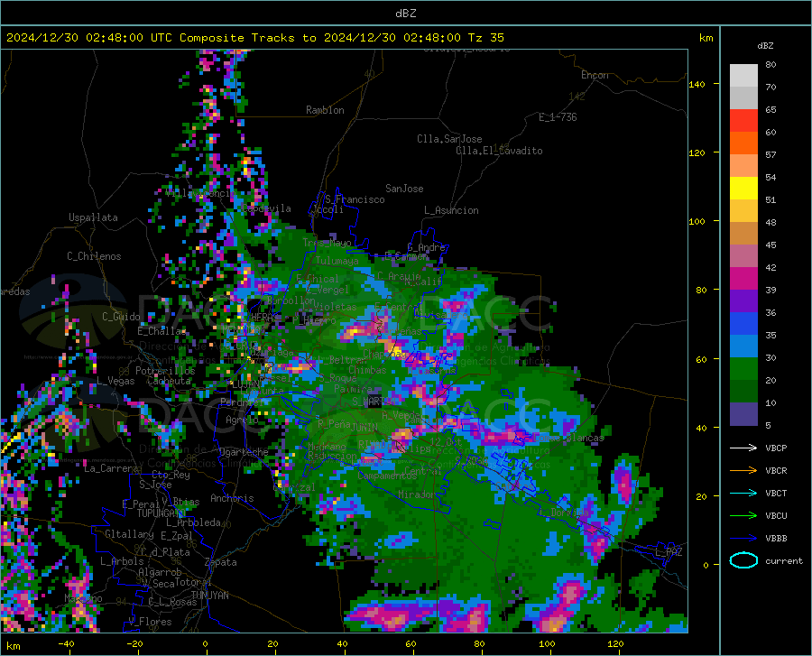Screen dimensions: 812x656
Task: Select the magenta swatch between 42 and 39
Action: pyautogui.click(x=743, y=279)
